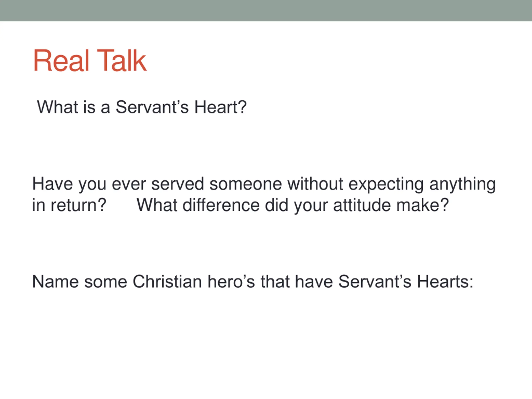This screenshot has width=532, height=399.
Task: Click the gray header band at the top
Action: (266, 11)
